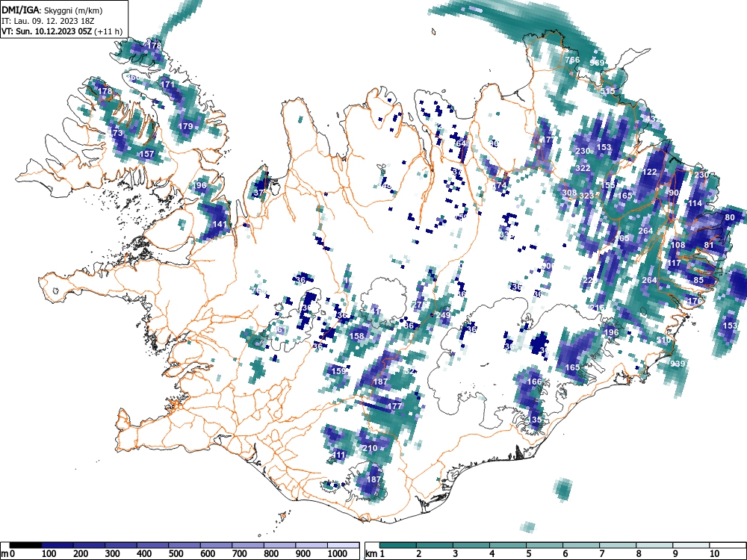Click the DMI/IGA Skyggni (m/km) title text

pos(52,10)
